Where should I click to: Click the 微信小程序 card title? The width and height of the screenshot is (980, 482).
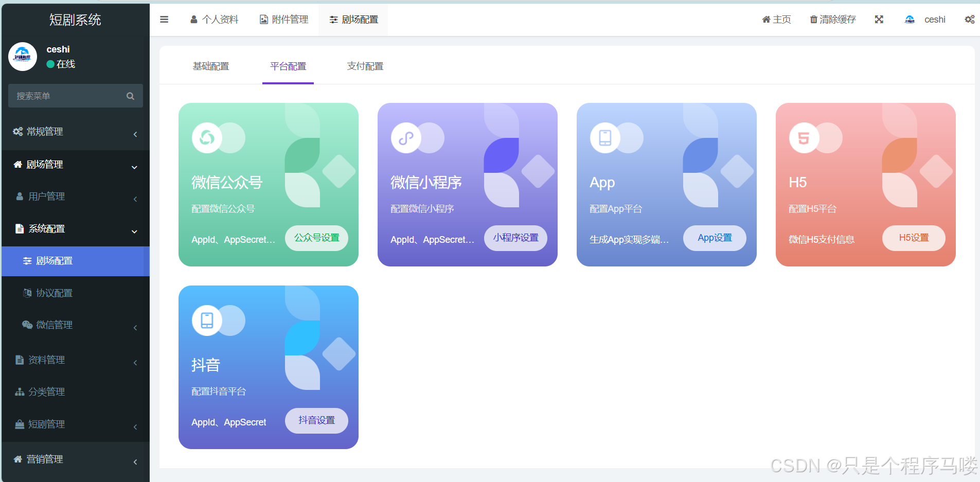426,183
